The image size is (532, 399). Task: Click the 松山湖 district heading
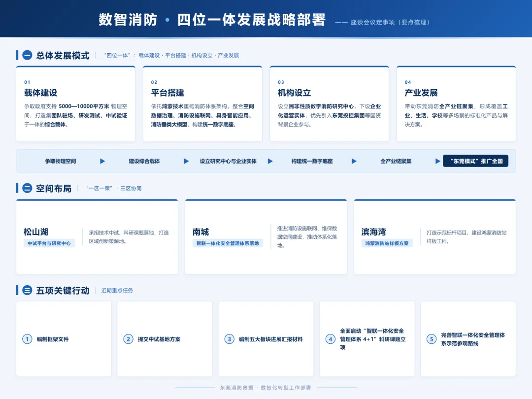click(x=36, y=232)
